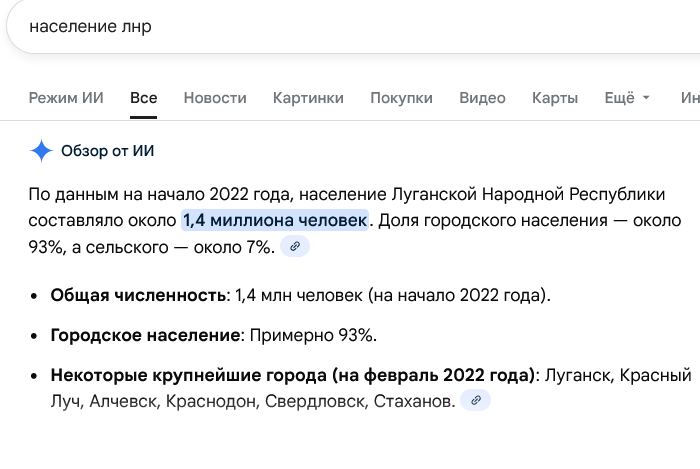Screen dimensions: 700x469
Task: Expand the "Ещё" dropdown menu
Action: click(x=627, y=98)
